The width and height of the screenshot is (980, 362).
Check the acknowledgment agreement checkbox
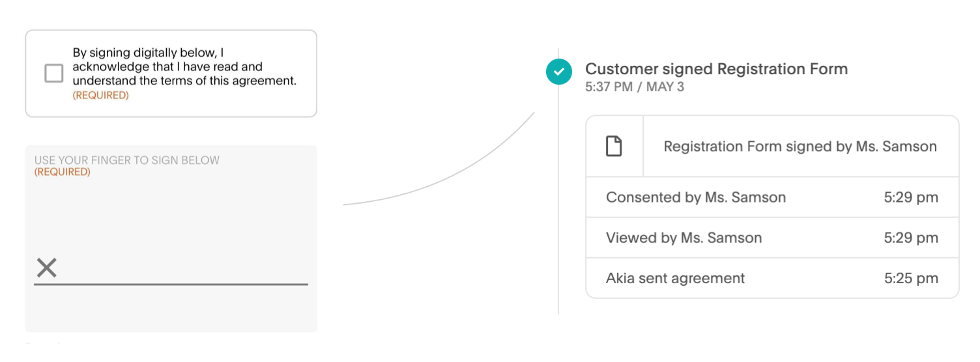pyautogui.click(x=53, y=74)
